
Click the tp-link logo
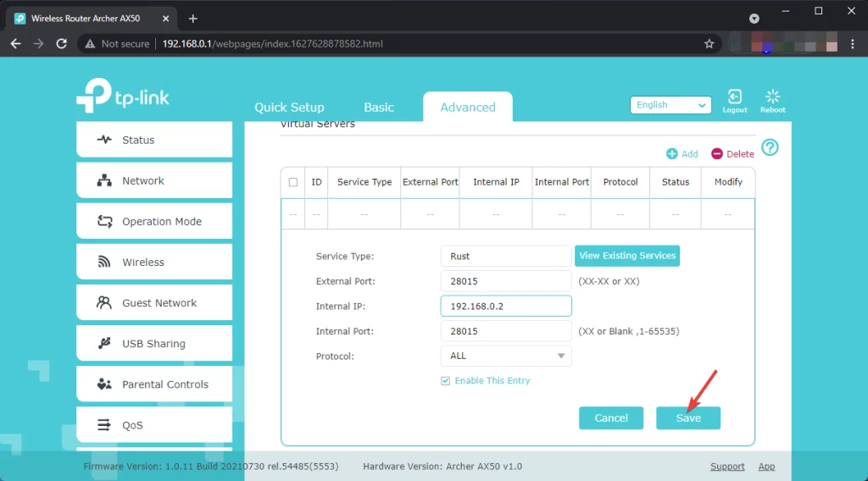coord(123,96)
